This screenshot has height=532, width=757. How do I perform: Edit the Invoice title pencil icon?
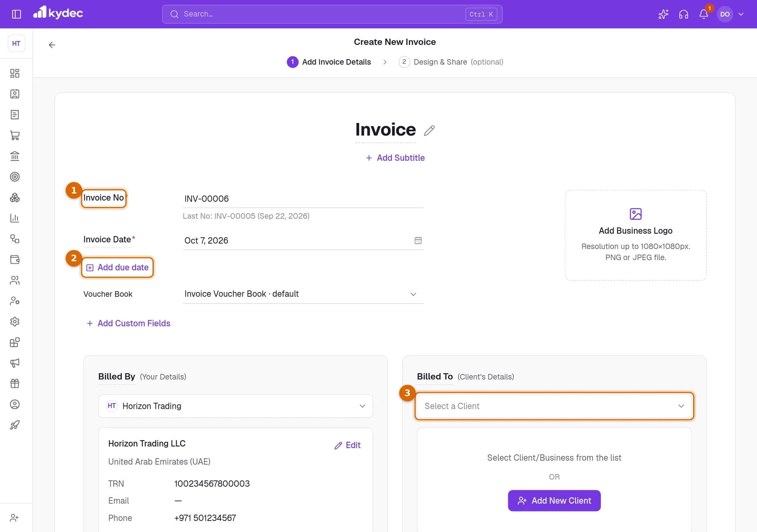tap(429, 130)
